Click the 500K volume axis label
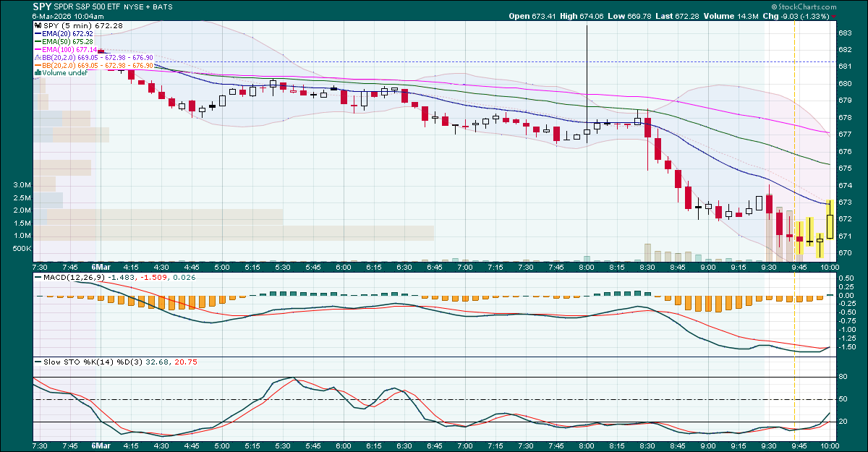Screen dimensions: 868x452 coord(21,248)
